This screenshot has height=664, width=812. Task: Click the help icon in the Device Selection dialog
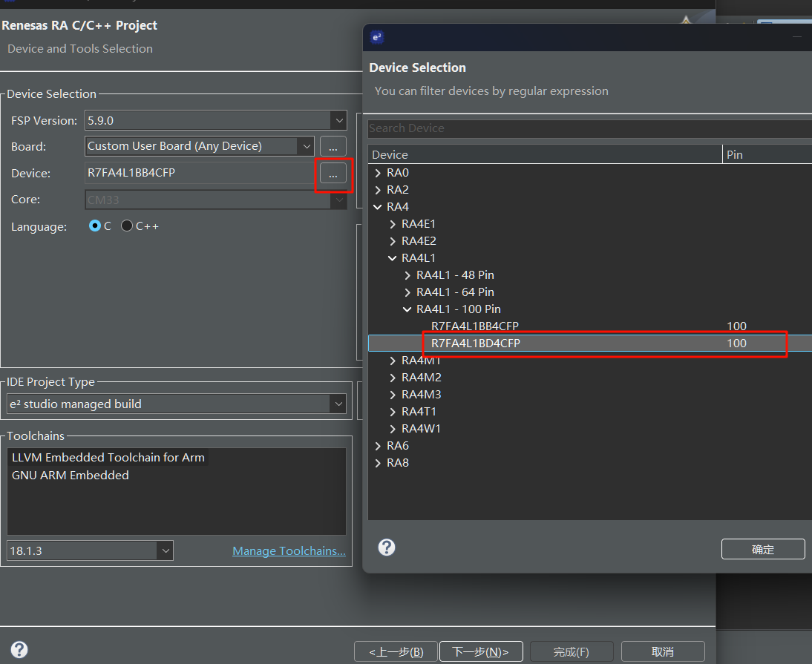(x=386, y=547)
